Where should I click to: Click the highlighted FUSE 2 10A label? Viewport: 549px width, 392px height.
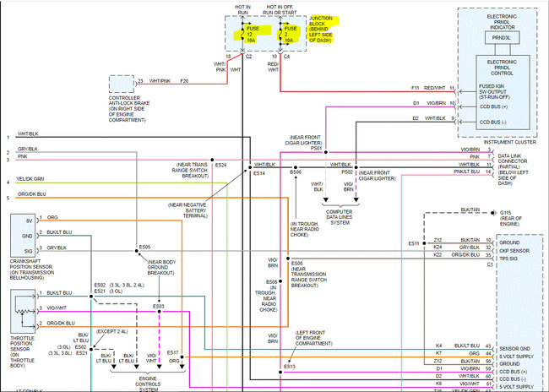[x=291, y=35]
